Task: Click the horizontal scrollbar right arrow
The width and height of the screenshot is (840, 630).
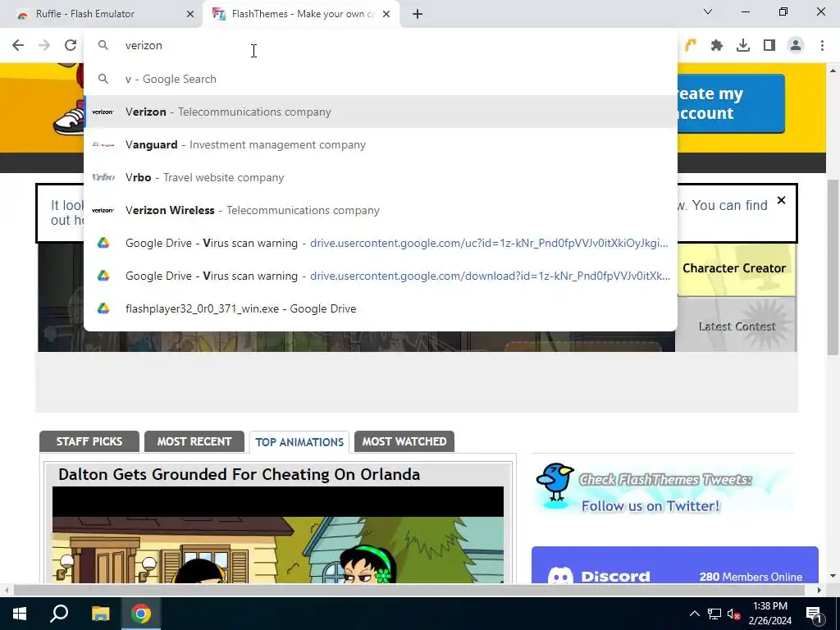Action: (819, 590)
